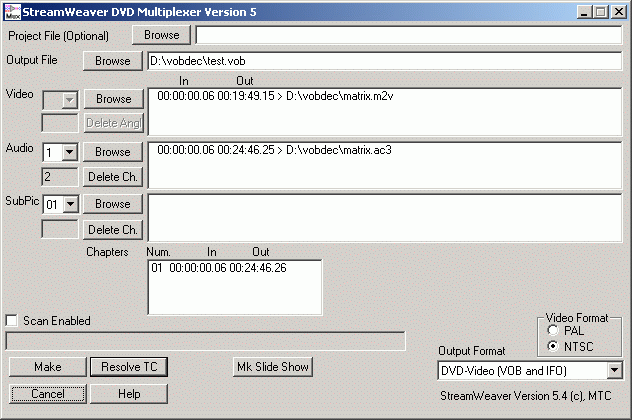The image size is (632, 420).
Task: Click the Cancel button
Action: tap(48, 394)
